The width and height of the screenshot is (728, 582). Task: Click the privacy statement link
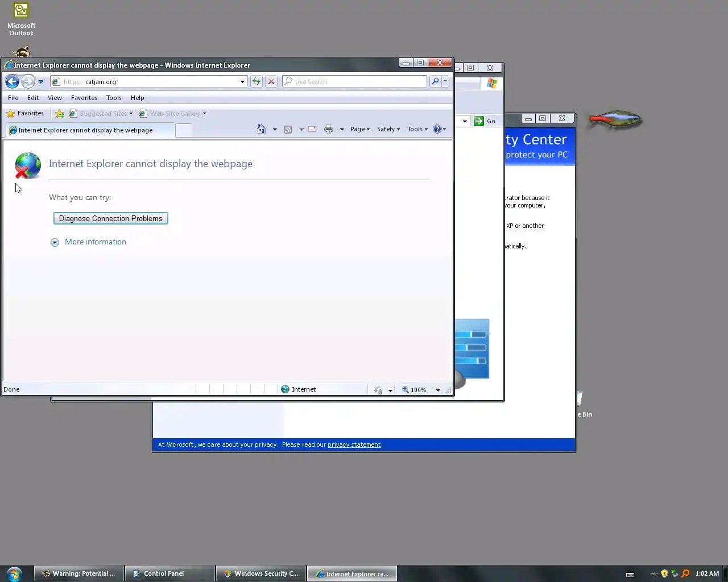coord(354,444)
